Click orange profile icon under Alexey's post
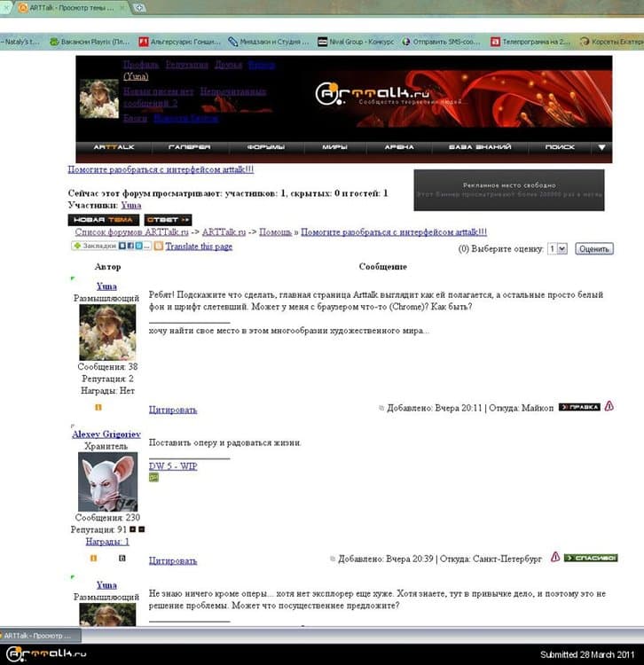This screenshot has width=644, height=665. tap(93, 558)
